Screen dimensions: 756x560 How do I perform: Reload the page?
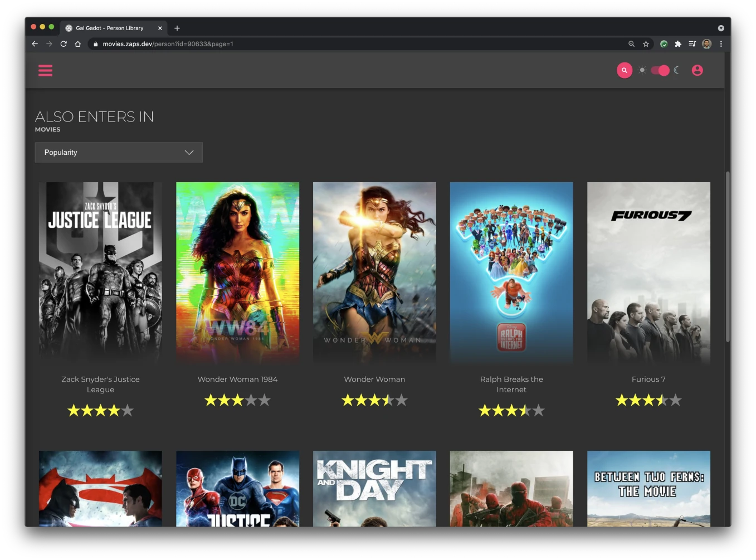pyautogui.click(x=64, y=44)
